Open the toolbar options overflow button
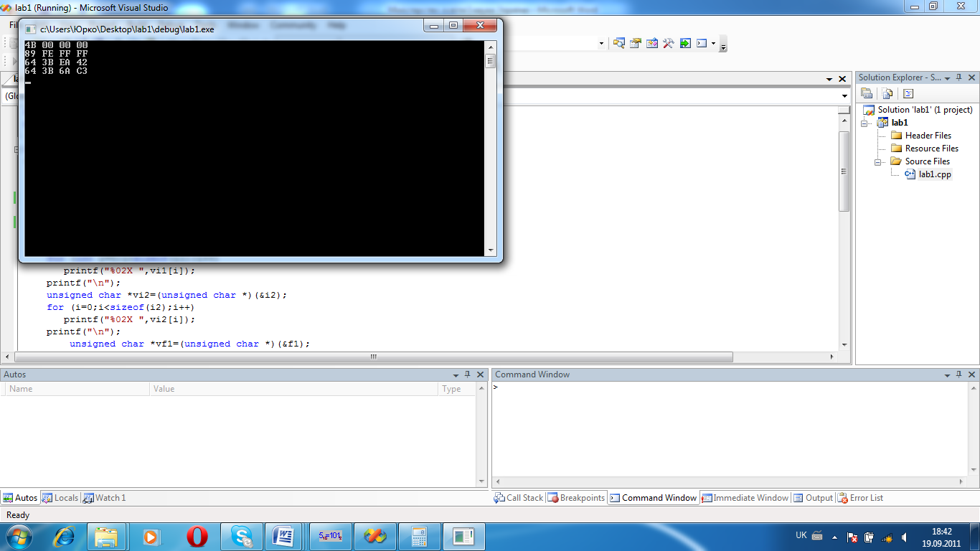This screenshot has height=551, width=980. click(x=723, y=44)
